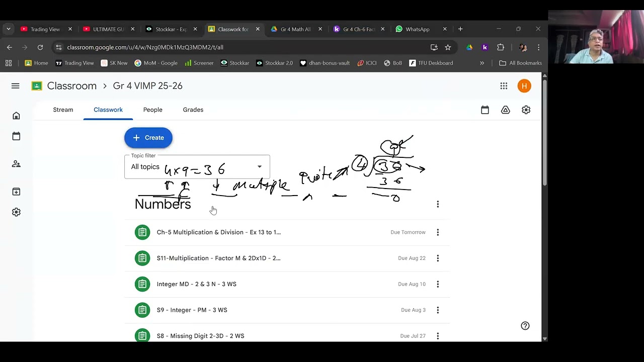644x362 pixels.
Task: Open S9 - Integer - PM - 3 WS
Action: pyautogui.click(x=192, y=310)
